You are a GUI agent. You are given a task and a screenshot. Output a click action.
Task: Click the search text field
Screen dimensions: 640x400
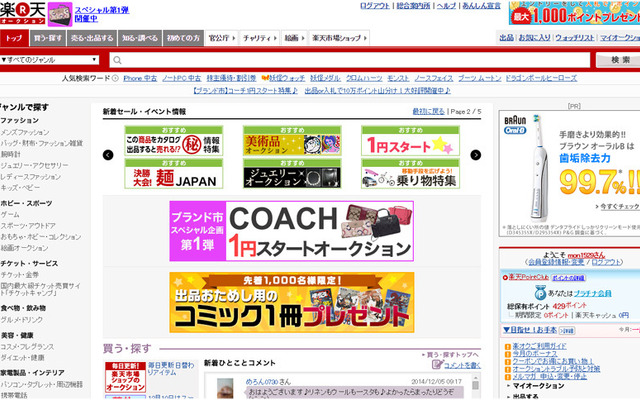350,60
